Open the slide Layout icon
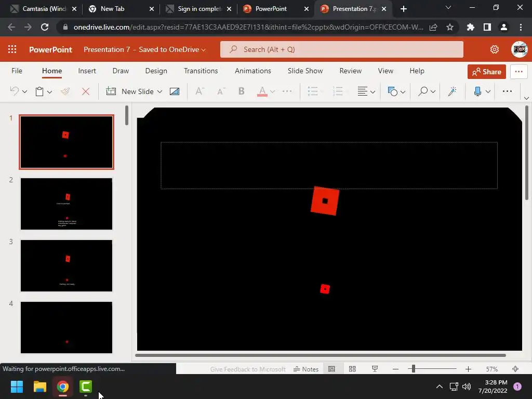532x399 pixels. pos(175,91)
